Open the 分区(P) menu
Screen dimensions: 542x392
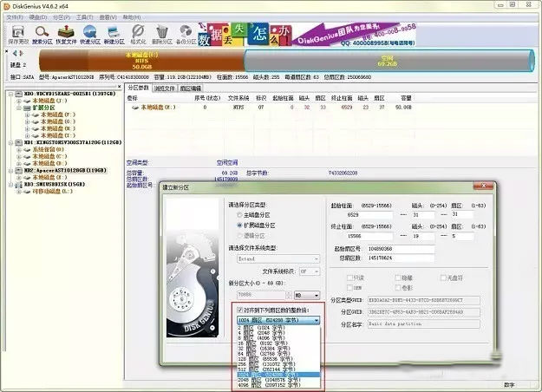(x=62, y=17)
